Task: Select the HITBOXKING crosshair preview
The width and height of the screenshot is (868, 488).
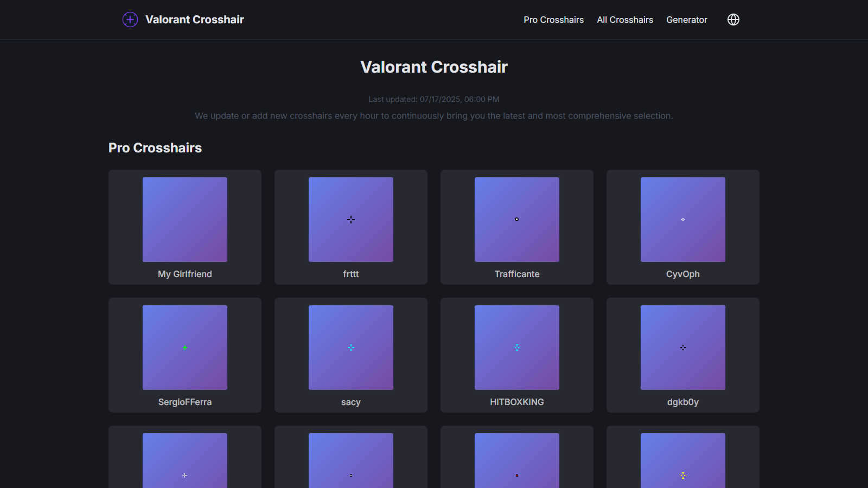Action: pyautogui.click(x=517, y=348)
